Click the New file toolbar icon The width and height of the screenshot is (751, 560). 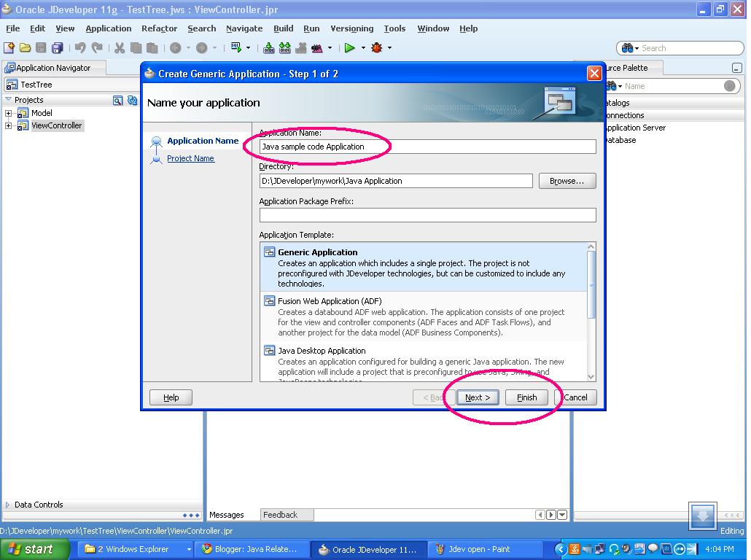9,47
